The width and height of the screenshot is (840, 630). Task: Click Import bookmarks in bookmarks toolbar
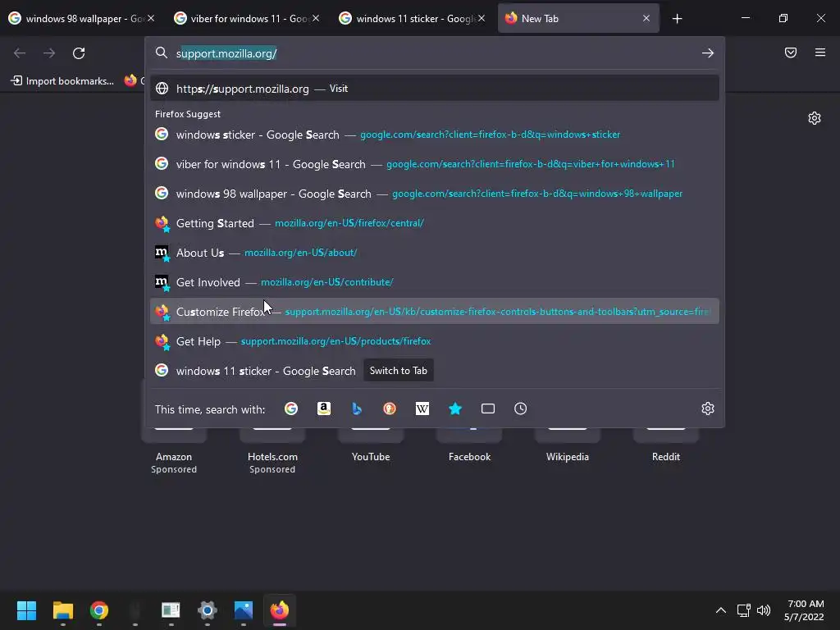coord(62,81)
